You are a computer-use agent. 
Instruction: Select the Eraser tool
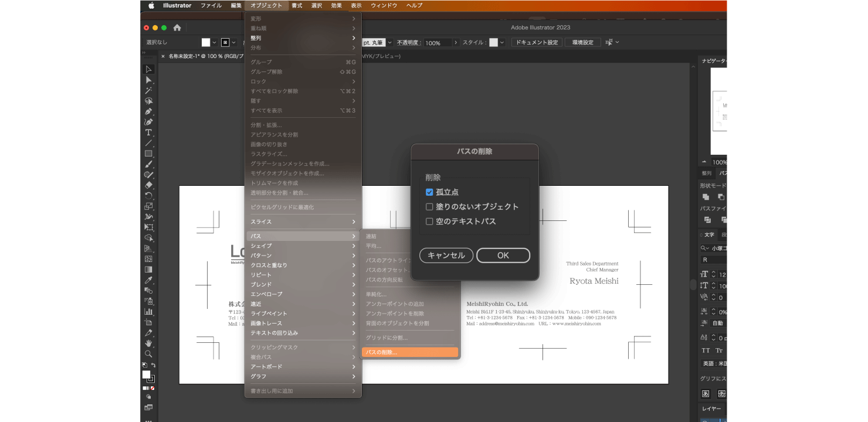pos(148,185)
